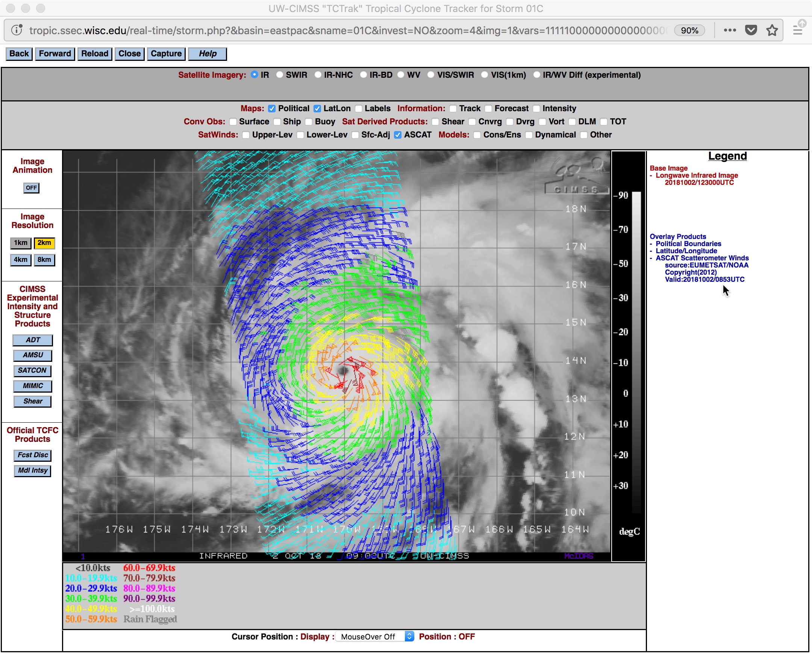Viewport: 812px width, 653px height.
Task: Click the 60.0-69.9kts legend color label
Action: pyautogui.click(x=150, y=568)
